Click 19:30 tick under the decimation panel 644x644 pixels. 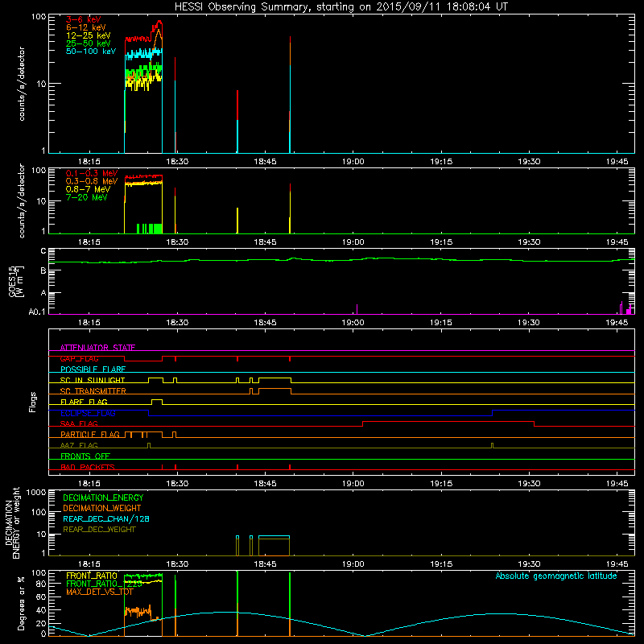[529, 564]
